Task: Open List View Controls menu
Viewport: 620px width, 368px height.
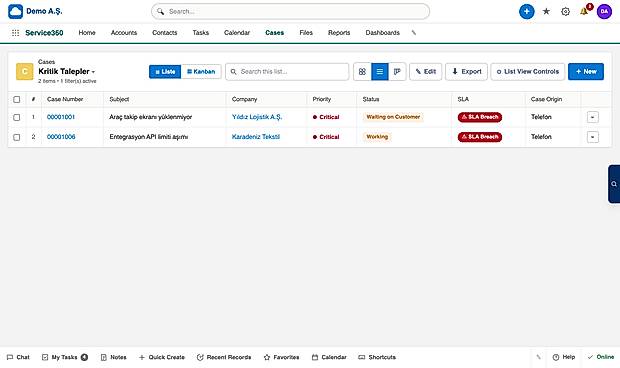Action: [527, 72]
